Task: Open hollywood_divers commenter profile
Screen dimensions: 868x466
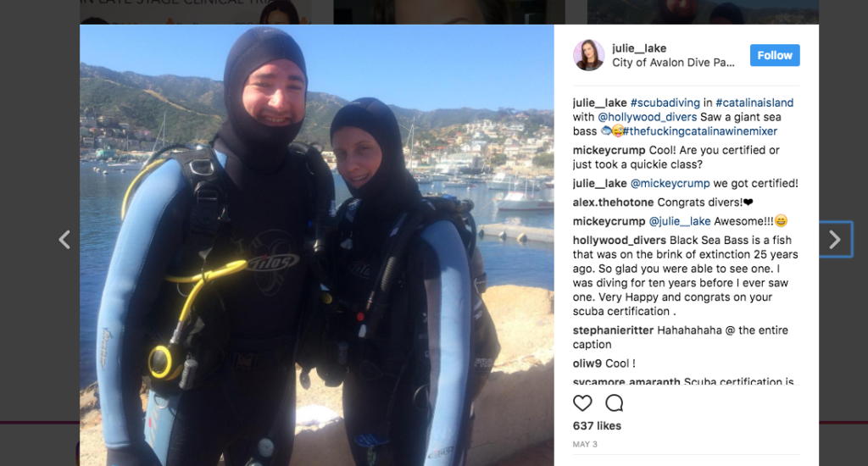Action: (620, 240)
